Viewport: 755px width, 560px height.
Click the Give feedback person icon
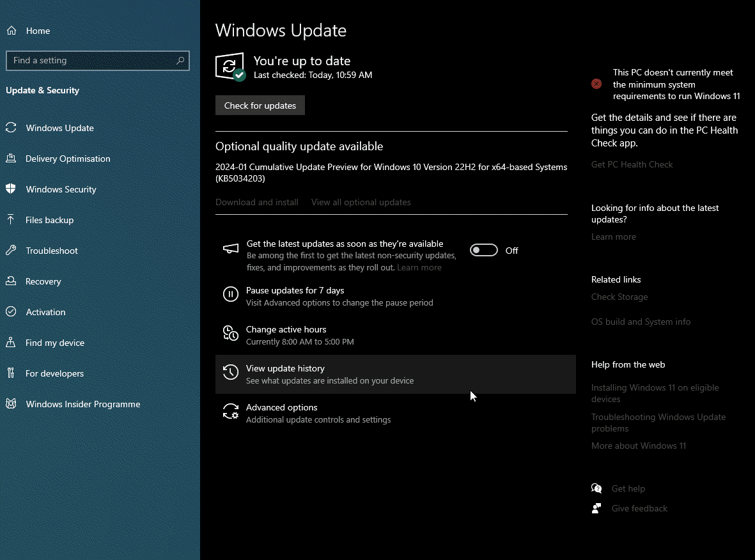(596, 508)
